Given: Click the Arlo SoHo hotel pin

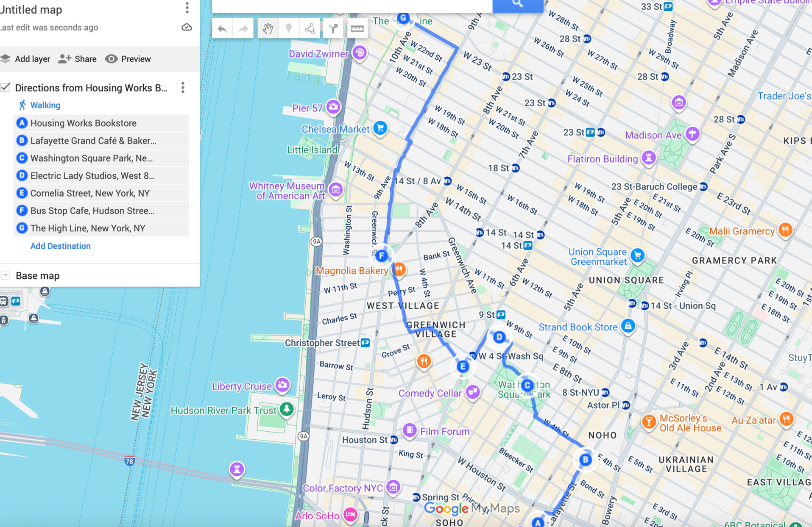Looking at the screenshot, I should (351, 515).
